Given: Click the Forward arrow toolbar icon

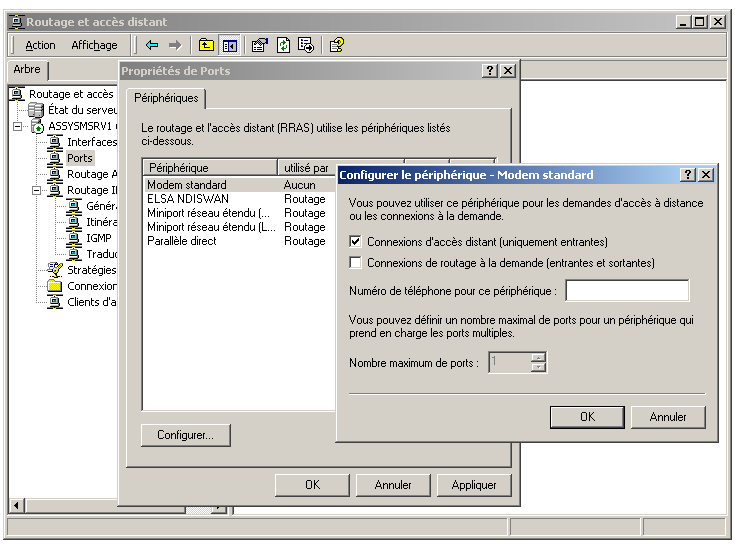Looking at the screenshot, I should (x=175, y=45).
